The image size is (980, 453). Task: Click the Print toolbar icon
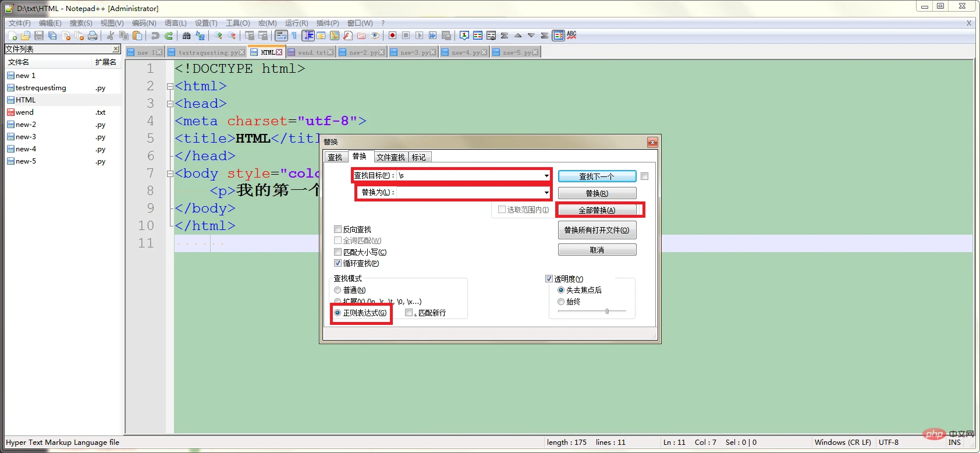point(93,36)
